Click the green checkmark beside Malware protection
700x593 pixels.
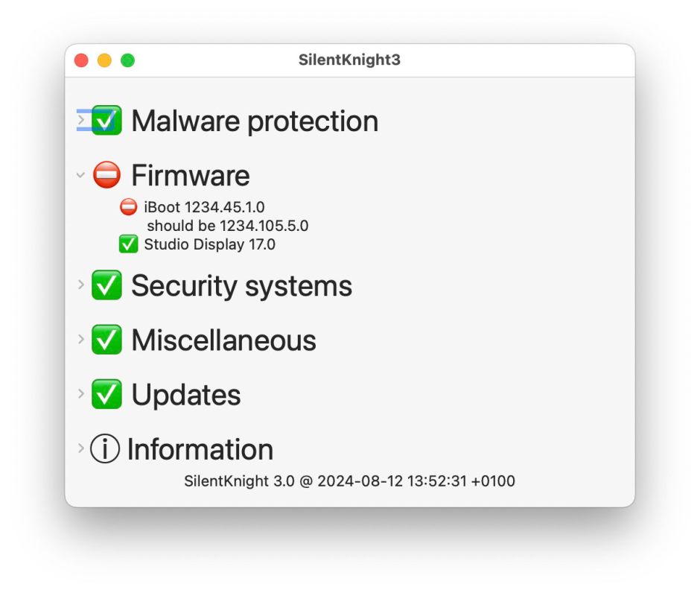point(106,120)
